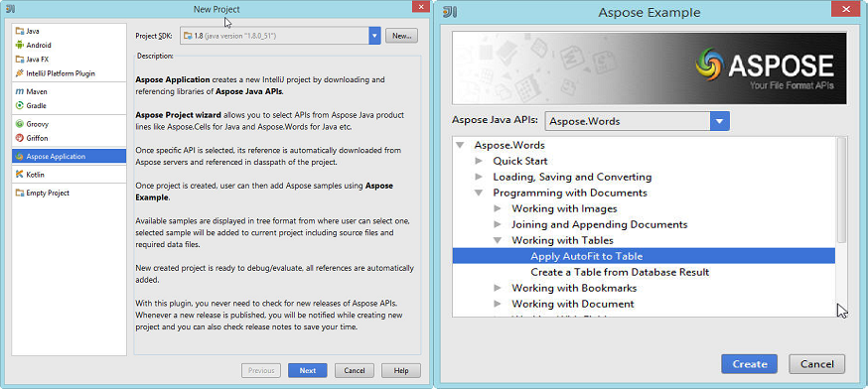Collapse Working with Tables node
This screenshot has width=868, height=389.
point(498,241)
